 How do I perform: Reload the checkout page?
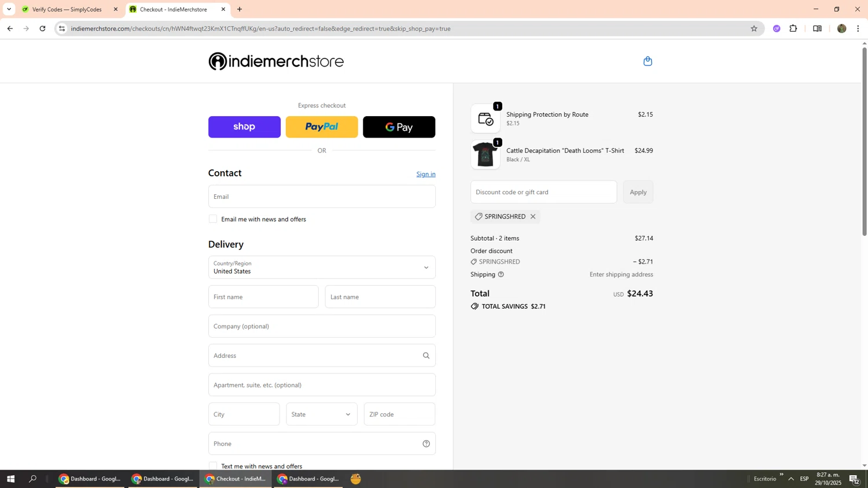coord(42,28)
